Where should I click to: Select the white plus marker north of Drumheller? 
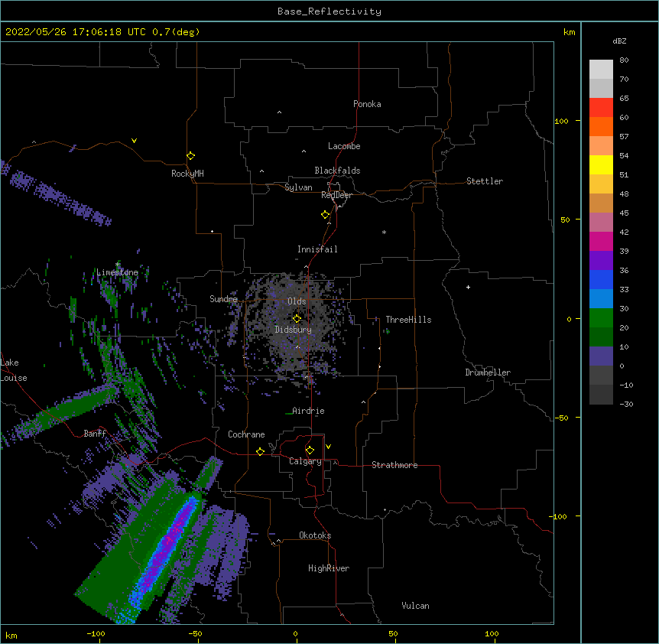[x=468, y=287]
